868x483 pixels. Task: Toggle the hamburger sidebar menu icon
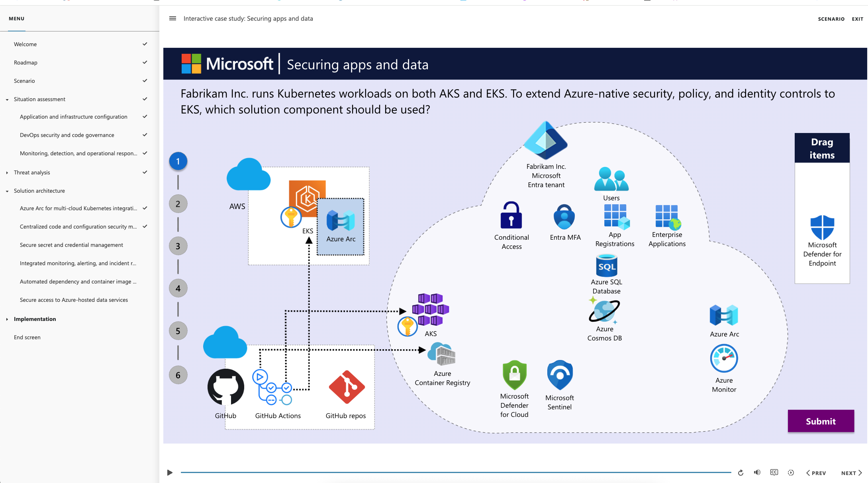click(x=172, y=18)
